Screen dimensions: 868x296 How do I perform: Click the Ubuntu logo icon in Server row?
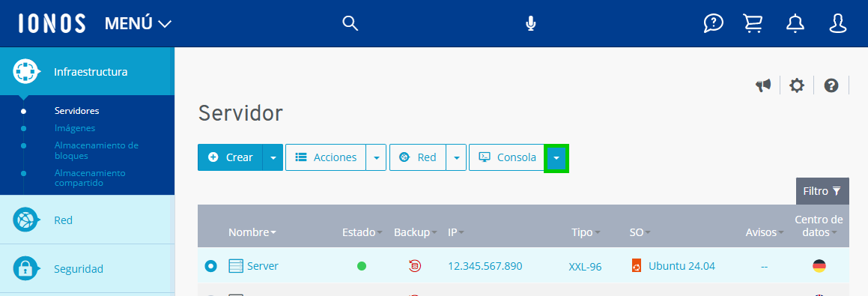(x=637, y=266)
